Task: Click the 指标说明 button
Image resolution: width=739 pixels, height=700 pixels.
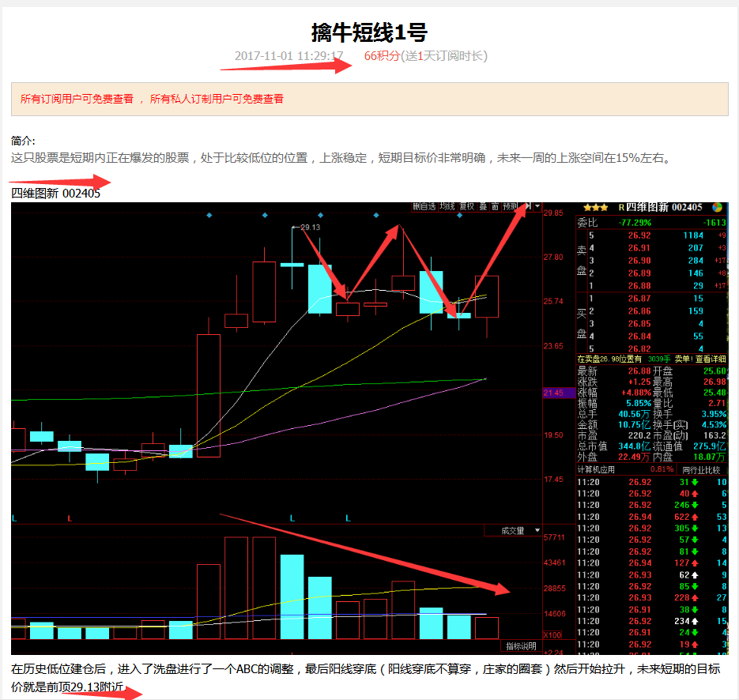Action: point(521,645)
